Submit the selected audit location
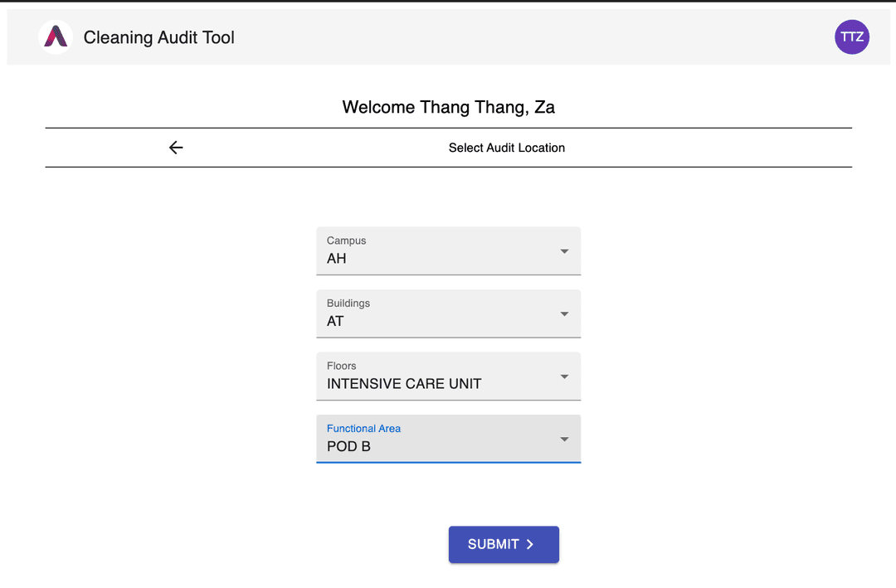 pyautogui.click(x=504, y=544)
